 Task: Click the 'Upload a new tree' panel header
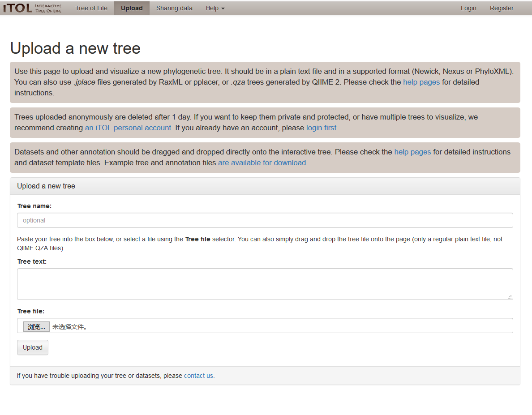[x=46, y=186]
